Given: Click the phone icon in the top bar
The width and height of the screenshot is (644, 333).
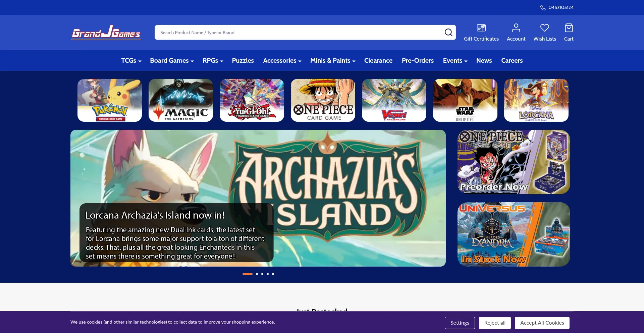Looking at the screenshot, I should coord(543,8).
